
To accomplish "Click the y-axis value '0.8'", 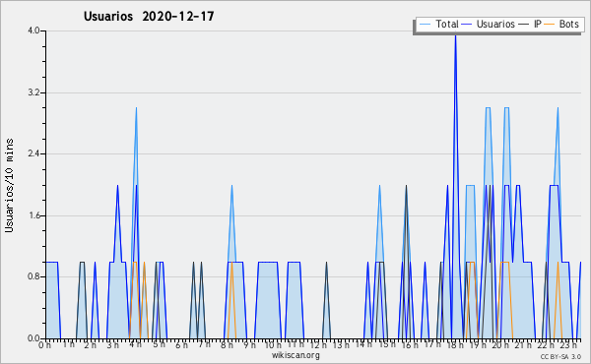I will click(x=34, y=277).
